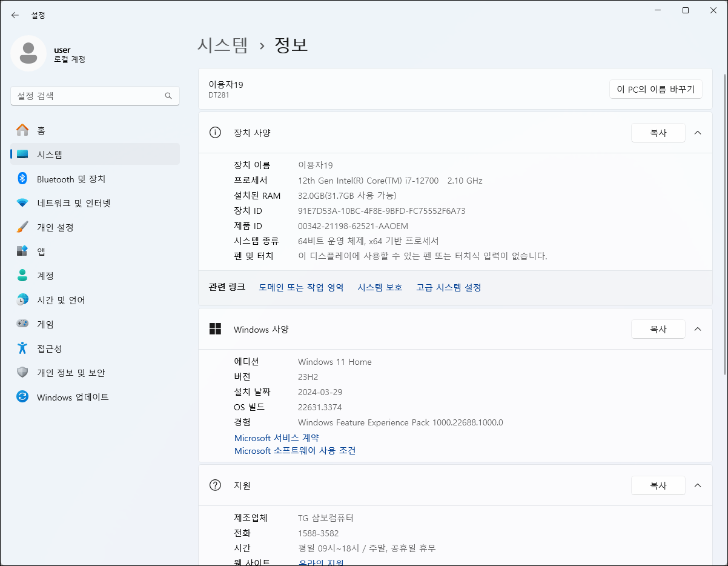Screen dimensions: 728x566
Task: Click the network Wi-Fi icon
Action: pyautogui.click(x=22, y=203)
